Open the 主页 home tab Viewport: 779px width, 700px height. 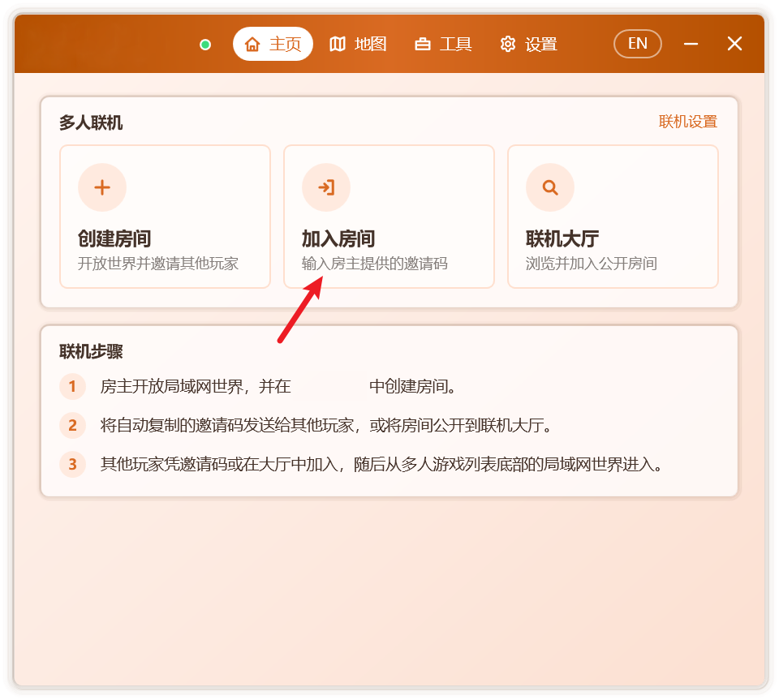pyautogui.click(x=273, y=44)
